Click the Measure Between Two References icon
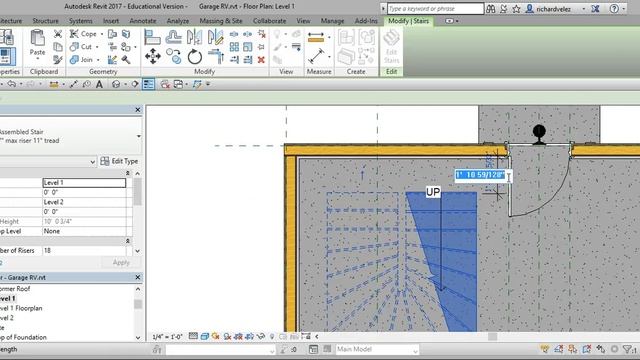Screen dimensions: 640x360 (317, 56)
